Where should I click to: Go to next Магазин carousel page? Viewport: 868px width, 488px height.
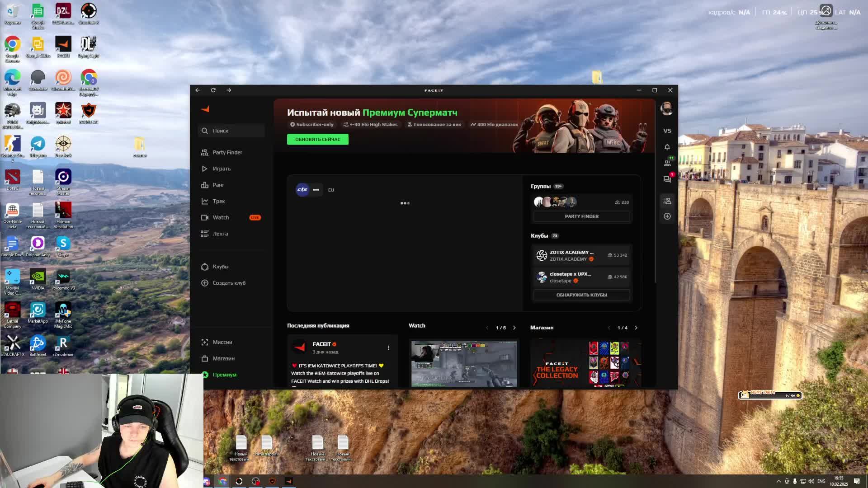[x=636, y=328]
